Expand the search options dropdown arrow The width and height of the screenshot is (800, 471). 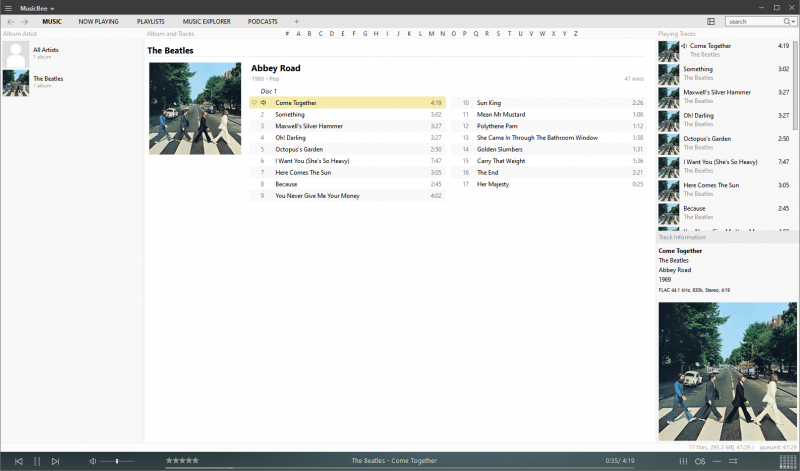pos(790,21)
